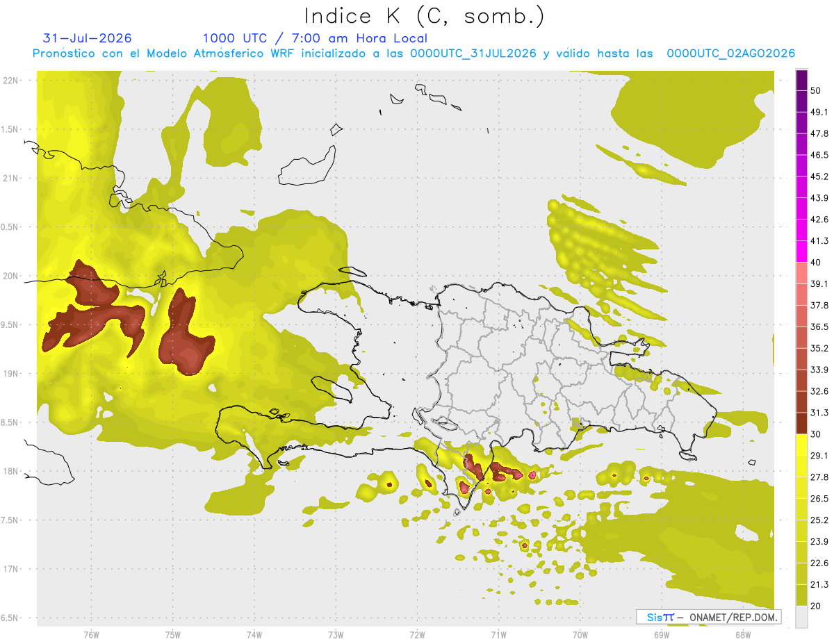Viewport: 834px width, 644px height.
Task: Click the '40' color scale label
Action: click(816, 263)
